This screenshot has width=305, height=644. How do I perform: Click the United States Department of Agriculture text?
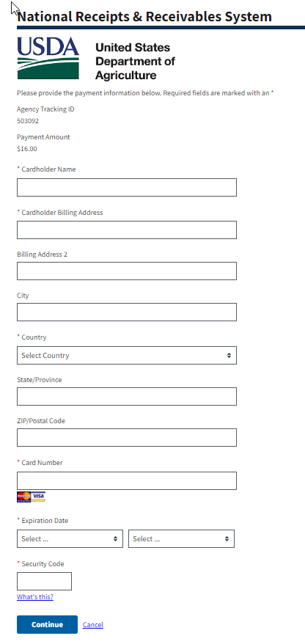click(x=135, y=61)
